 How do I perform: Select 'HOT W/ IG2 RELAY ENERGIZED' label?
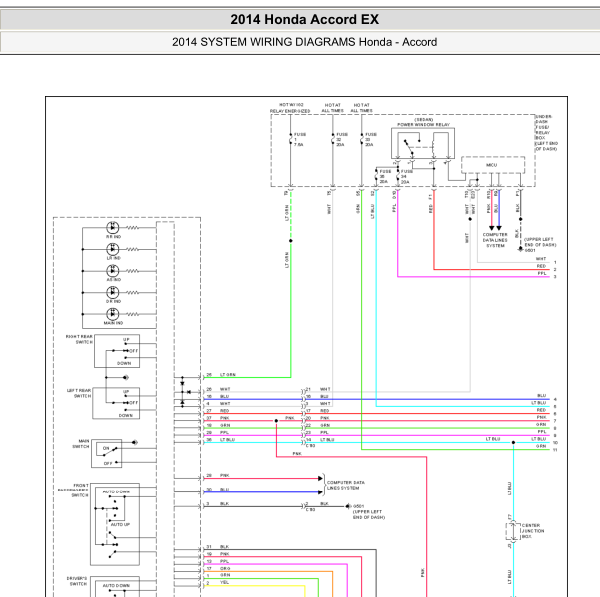(290, 108)
